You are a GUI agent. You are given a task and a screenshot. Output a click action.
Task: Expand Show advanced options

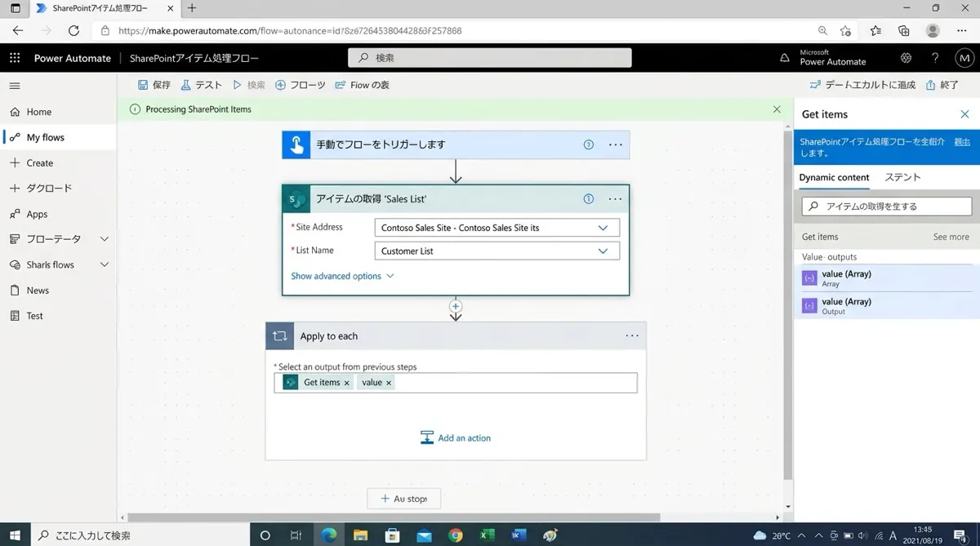click(342, 276)
